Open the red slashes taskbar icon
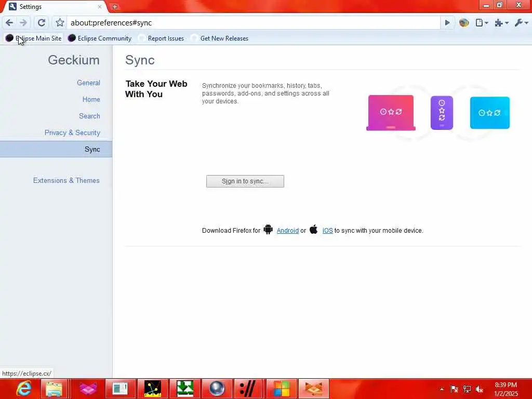 point(249,389)
